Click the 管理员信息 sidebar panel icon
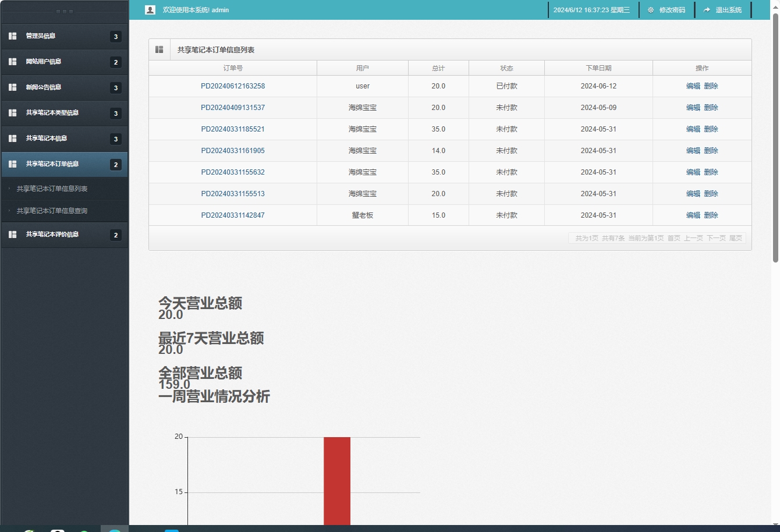Screen dimensions: 780x532 [12, 36]
